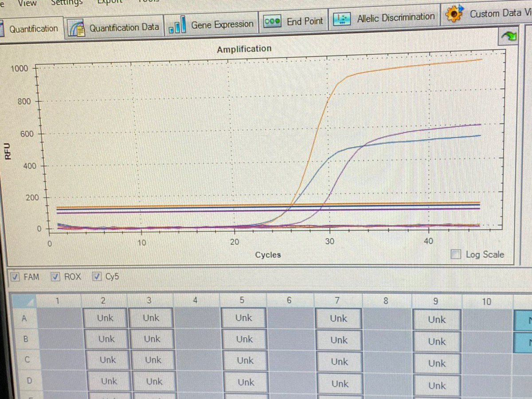
Task: Select plate column header 1
Action: point(58,300)
